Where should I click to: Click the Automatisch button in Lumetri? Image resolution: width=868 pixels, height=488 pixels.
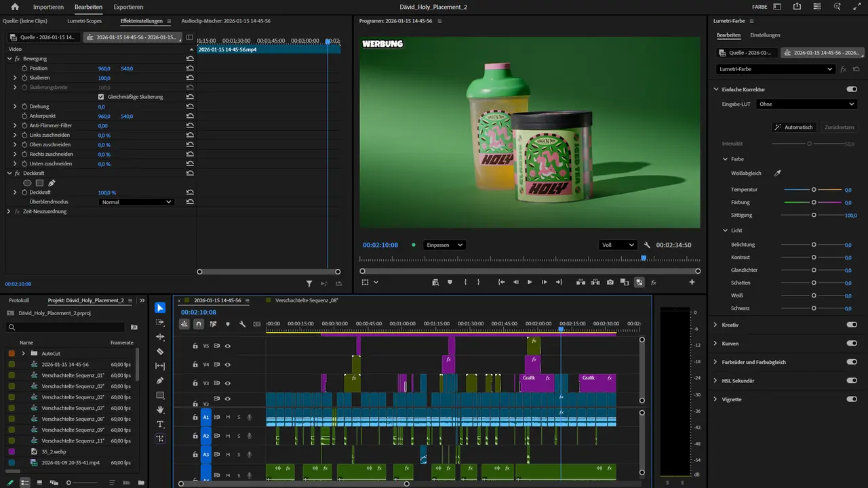[794, 127]
